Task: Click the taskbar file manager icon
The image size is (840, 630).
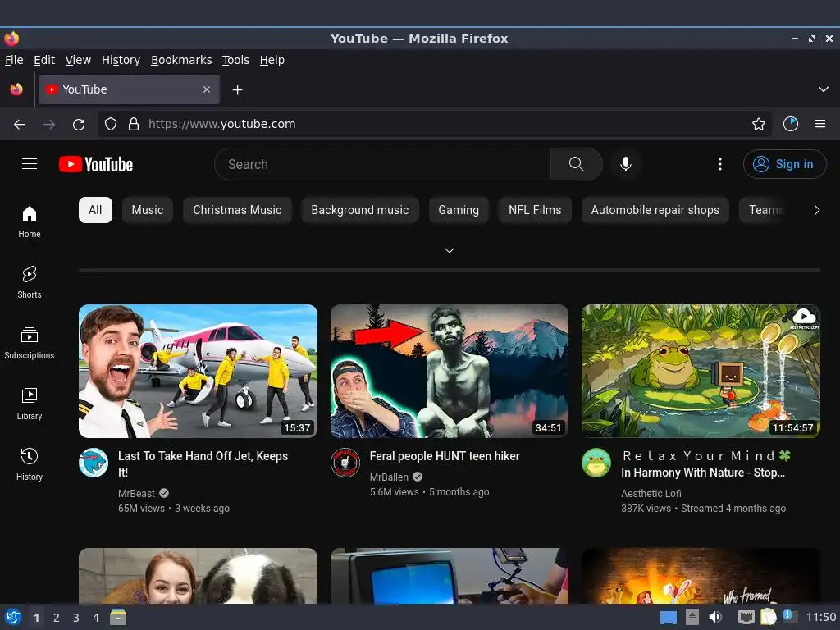Action: pyautogui.click(x=118, y=617)
